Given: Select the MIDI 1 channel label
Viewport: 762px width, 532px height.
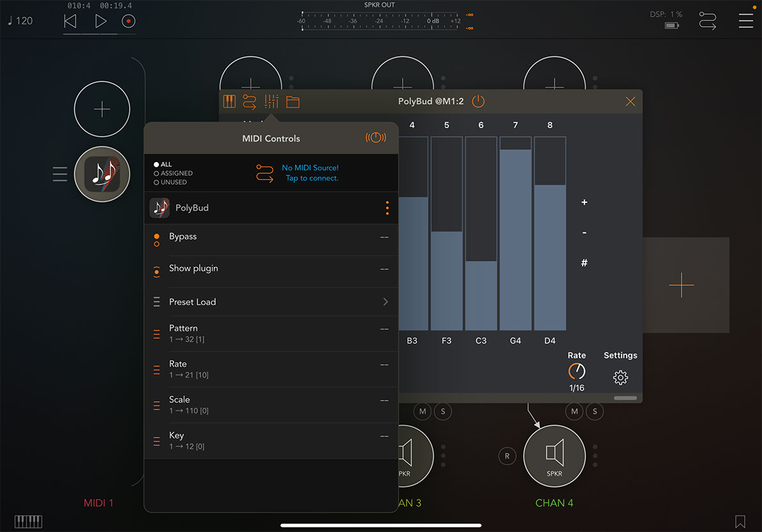Looking at the screenshot, I should coord(98,503).
